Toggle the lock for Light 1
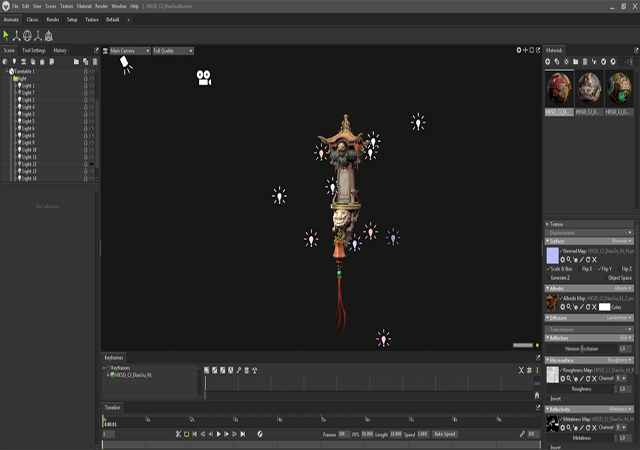The image size is (640, 450). click(85, 86)
